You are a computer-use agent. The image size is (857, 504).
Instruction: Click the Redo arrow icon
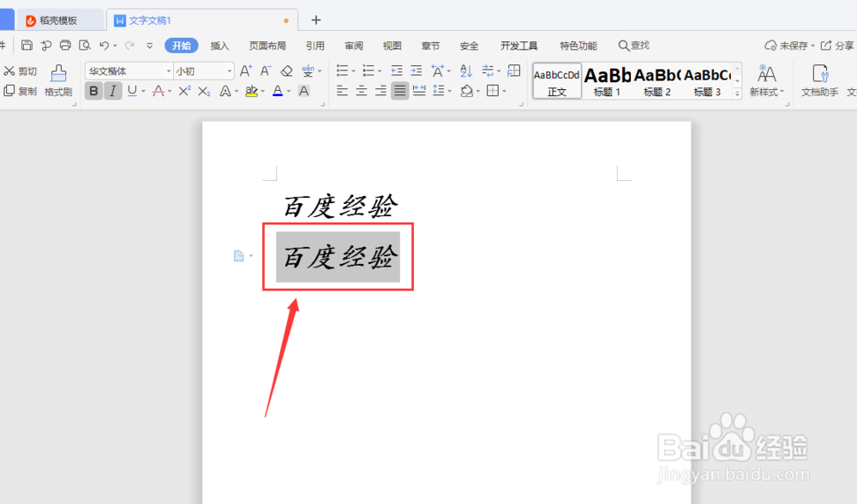pos(129,45)
